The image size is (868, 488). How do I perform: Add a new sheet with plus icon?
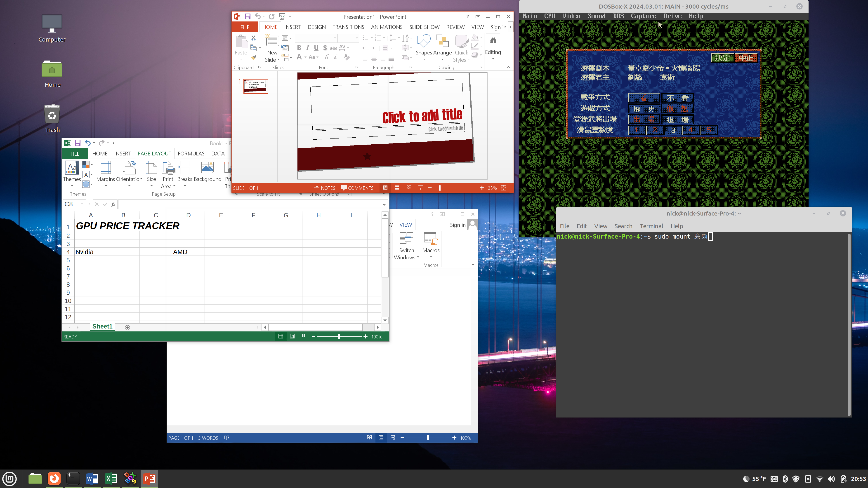click(x=127, y=327)
